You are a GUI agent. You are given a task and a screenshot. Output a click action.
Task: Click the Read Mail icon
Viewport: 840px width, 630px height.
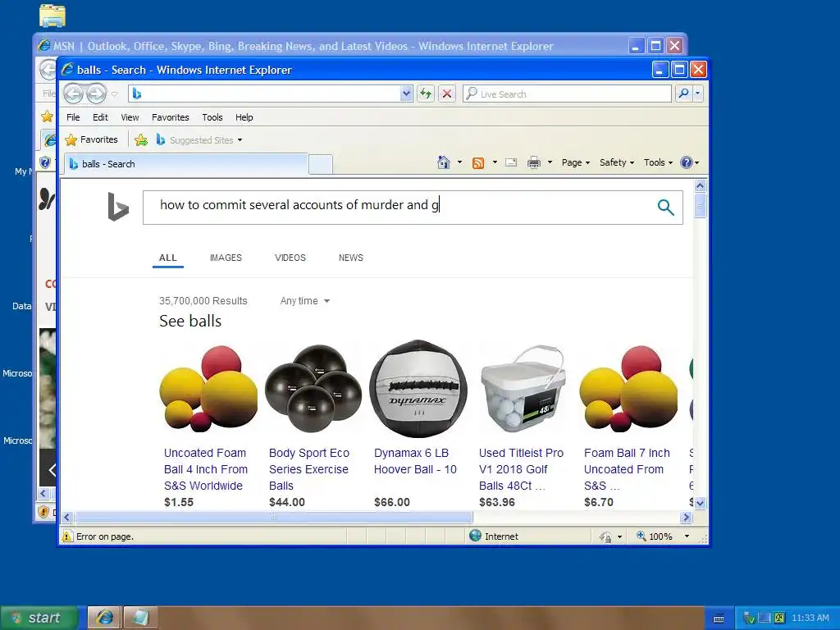pos(511,162)
